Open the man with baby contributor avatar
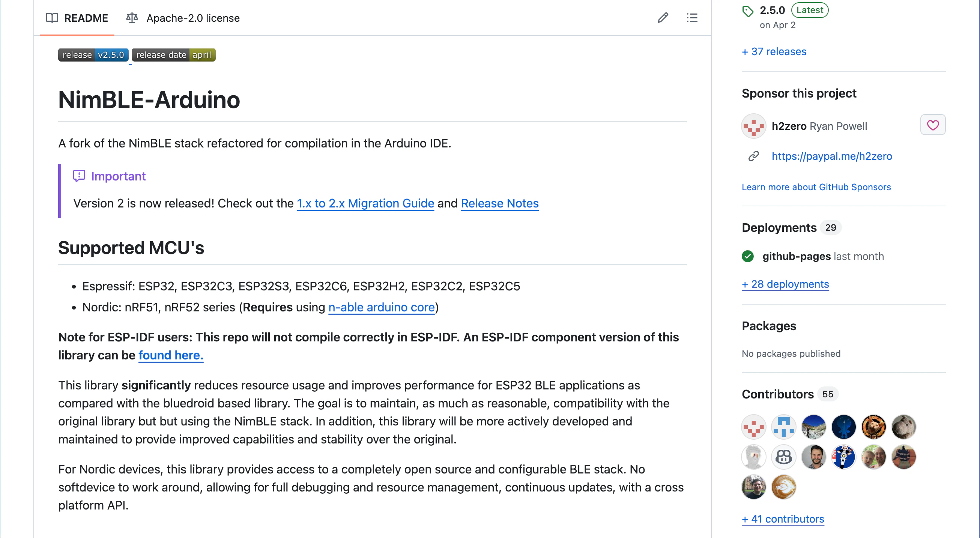This screenshot has width=980, height=538. coord(873,457)
